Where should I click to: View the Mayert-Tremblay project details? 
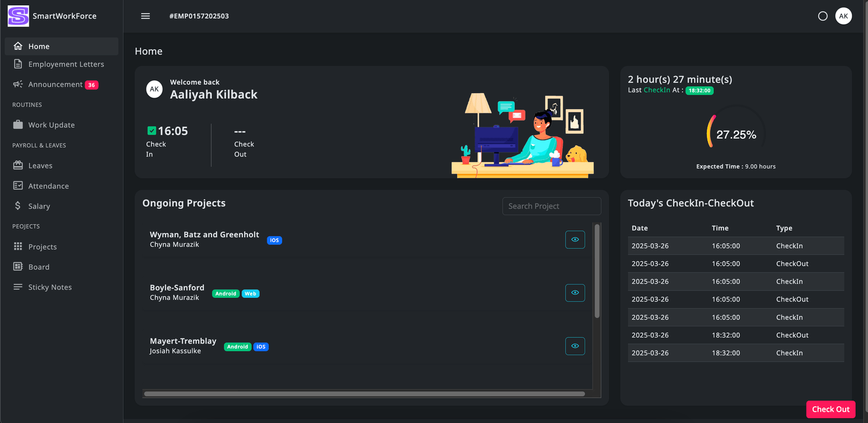[x=575, y=346]
